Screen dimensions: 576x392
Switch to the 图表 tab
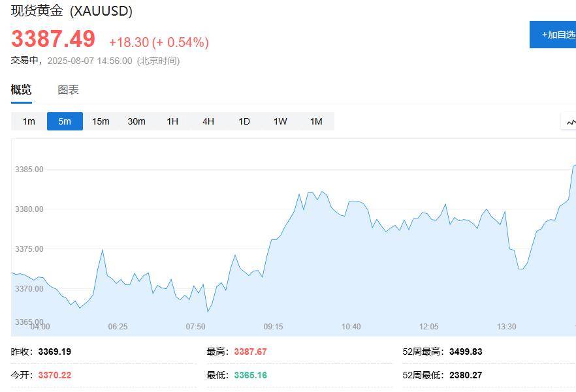pyautogui.click(x=68, y=89)
